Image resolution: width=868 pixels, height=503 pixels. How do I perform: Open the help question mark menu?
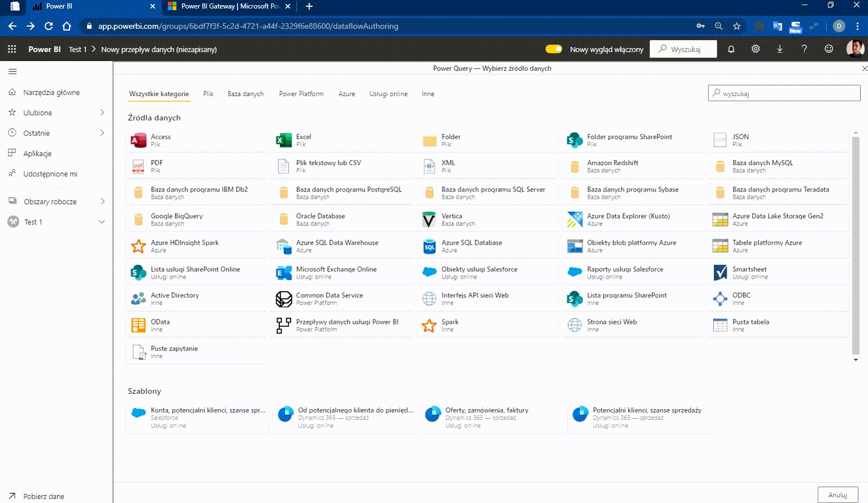804,49
